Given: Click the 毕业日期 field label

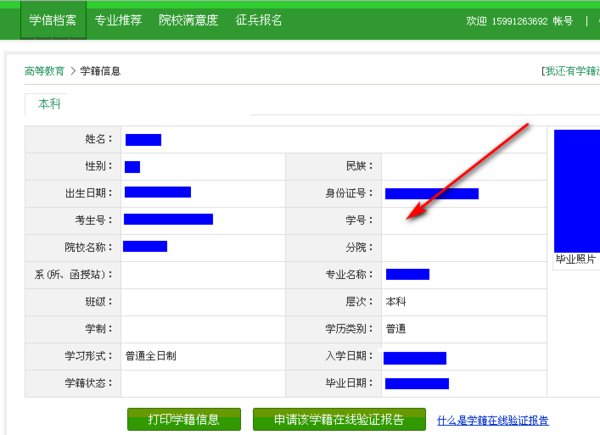Looking at the screenshot, I should pos(349,383).
